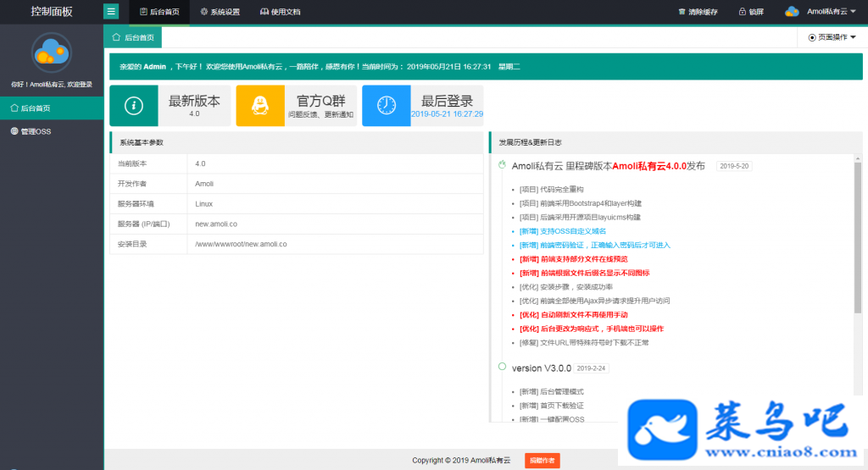Click the home icon in page tab
868x470 pixels.
[116, 37]
